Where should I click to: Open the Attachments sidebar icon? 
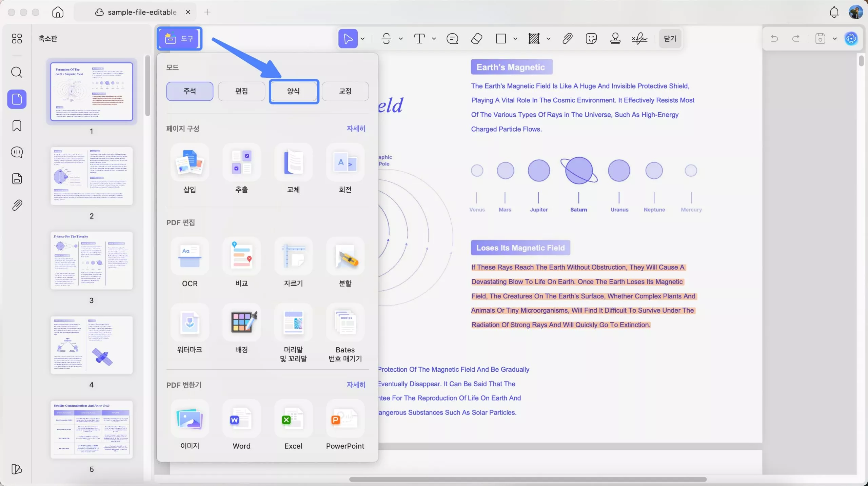click(17, 205)
